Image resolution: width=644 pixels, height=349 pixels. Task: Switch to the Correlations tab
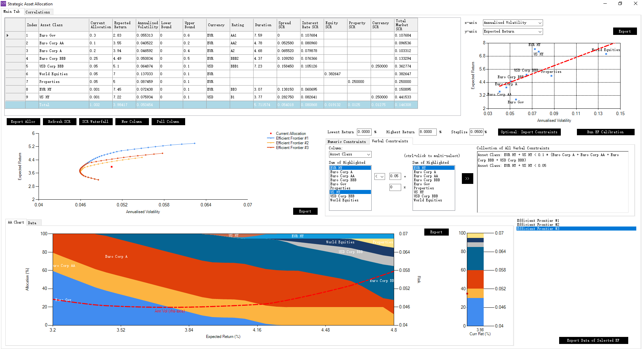click(38, 12)
